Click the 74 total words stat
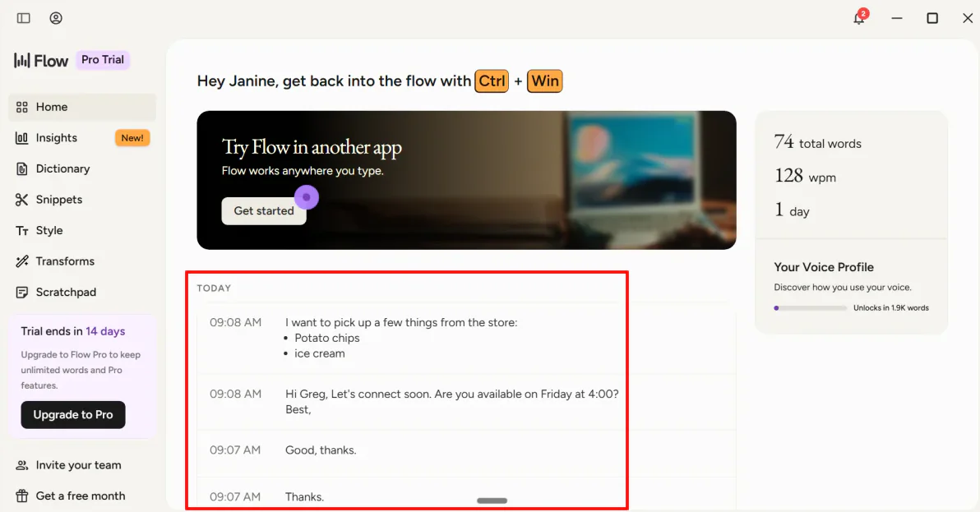This screenshot has width=980, height=512. [817, 142]
